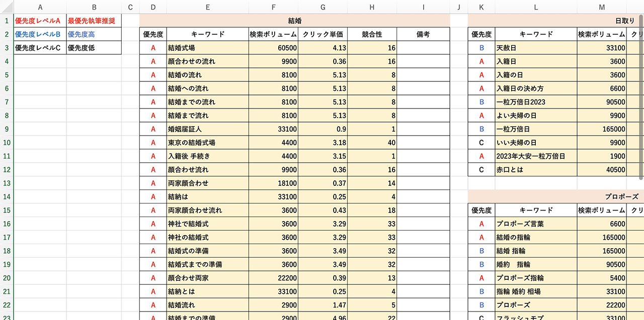The image size is (644, 320).
Task: Click cell 最優先執筆推奨
Action: [94, 21]
